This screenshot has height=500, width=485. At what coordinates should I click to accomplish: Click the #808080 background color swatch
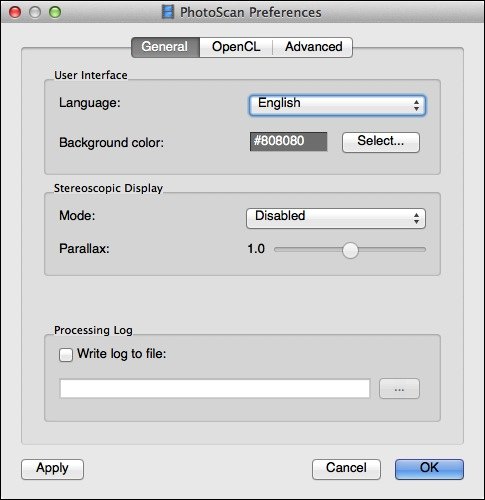(288, 141)
